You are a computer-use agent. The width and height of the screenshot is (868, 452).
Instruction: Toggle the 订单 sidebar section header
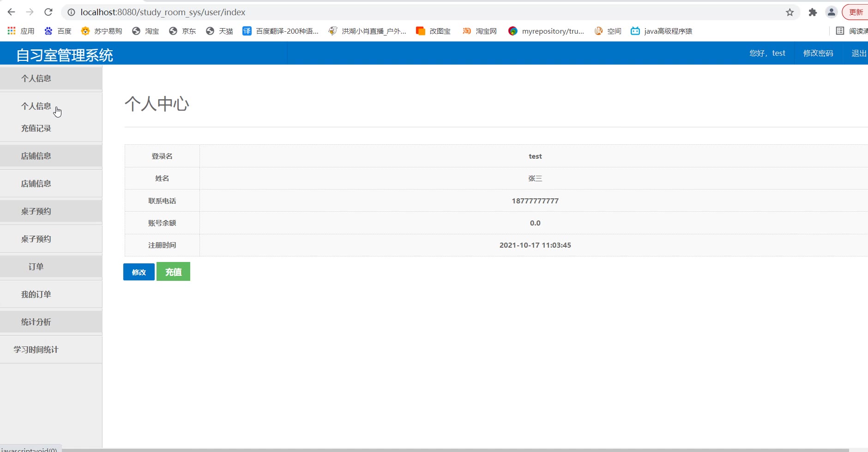click(x=51, y=266)
